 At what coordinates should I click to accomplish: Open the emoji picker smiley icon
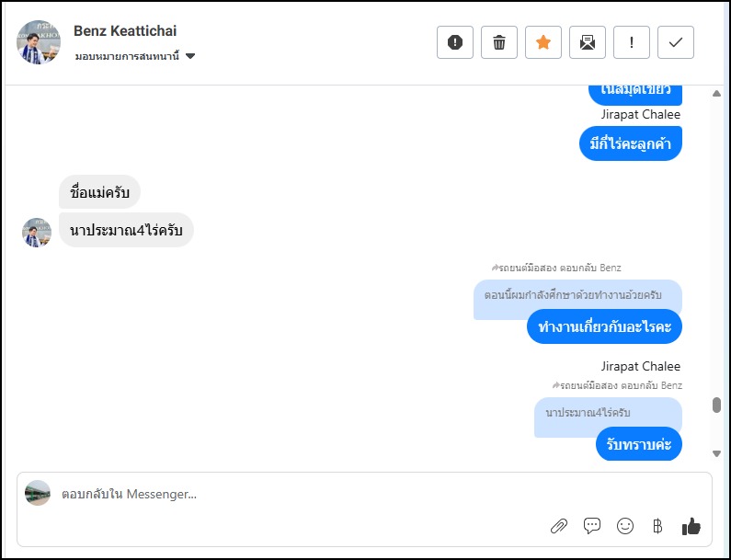[625, 526]
